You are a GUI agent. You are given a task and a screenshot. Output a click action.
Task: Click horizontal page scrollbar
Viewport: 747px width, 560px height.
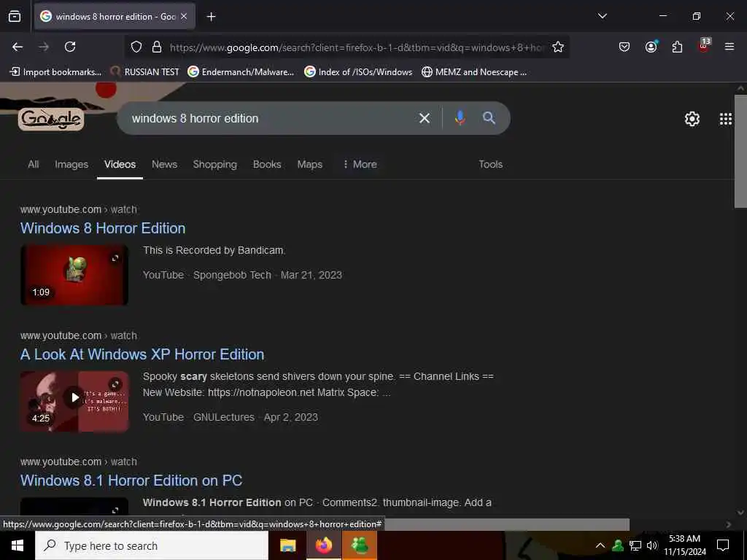click(507, 524)
